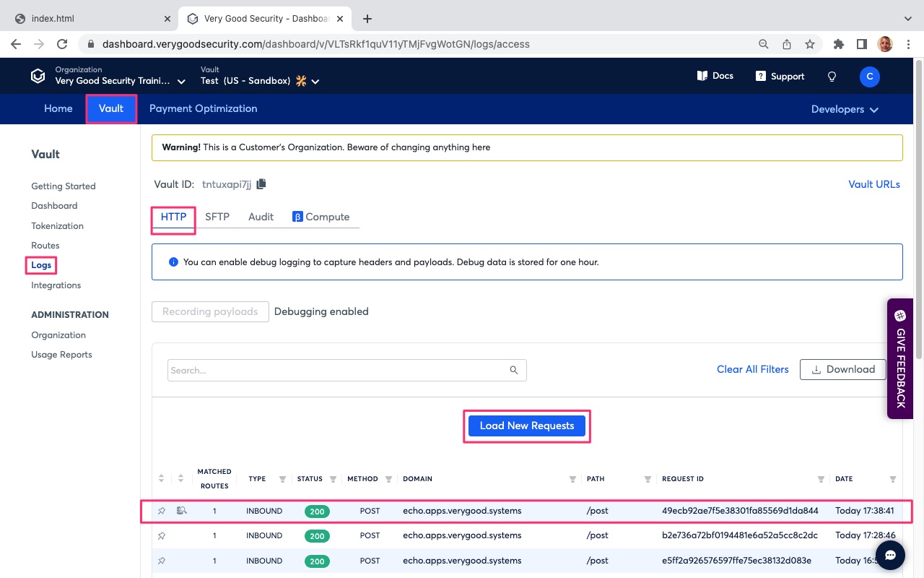Filter by the Request ID column funnel icon
This screenshot has height=578, width=924.
(x=821, y=479)
